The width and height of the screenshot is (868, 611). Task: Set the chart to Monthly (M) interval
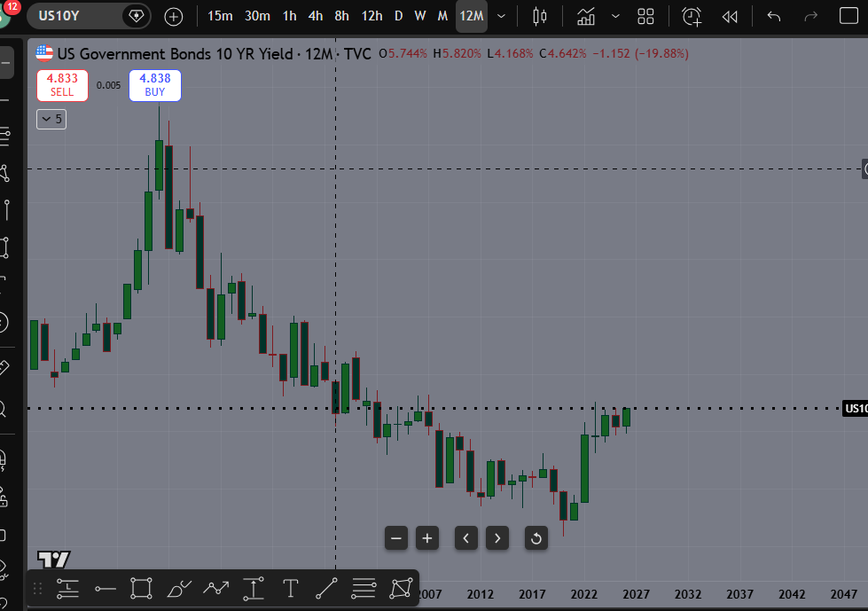click(x=442, y=16)
